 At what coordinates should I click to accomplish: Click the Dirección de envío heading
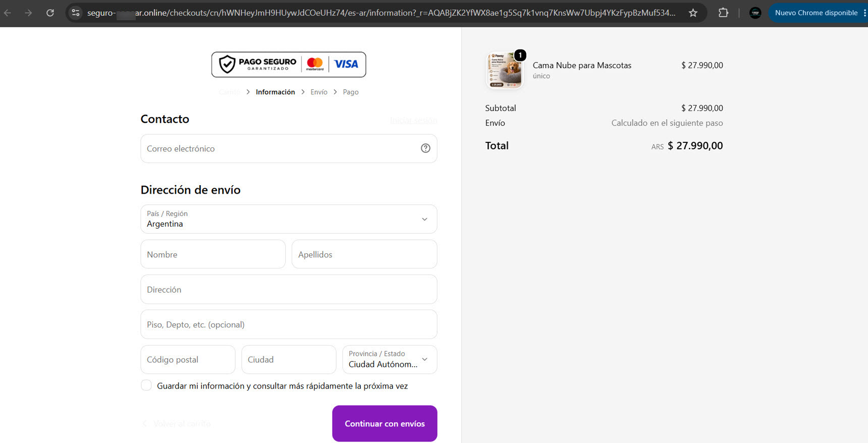(x=191, y=190)
